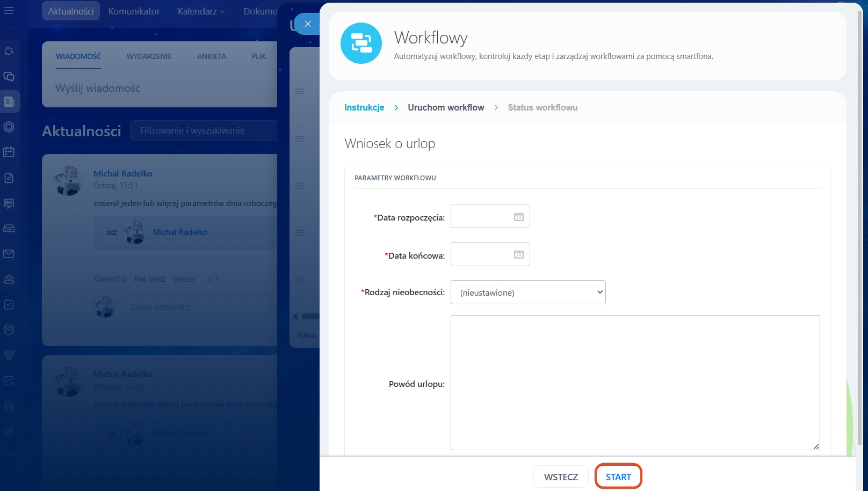The height and width of the screenshot is (491, 868).
Task: Open the calendar icon in left sidebar
Action: [9, 152]
